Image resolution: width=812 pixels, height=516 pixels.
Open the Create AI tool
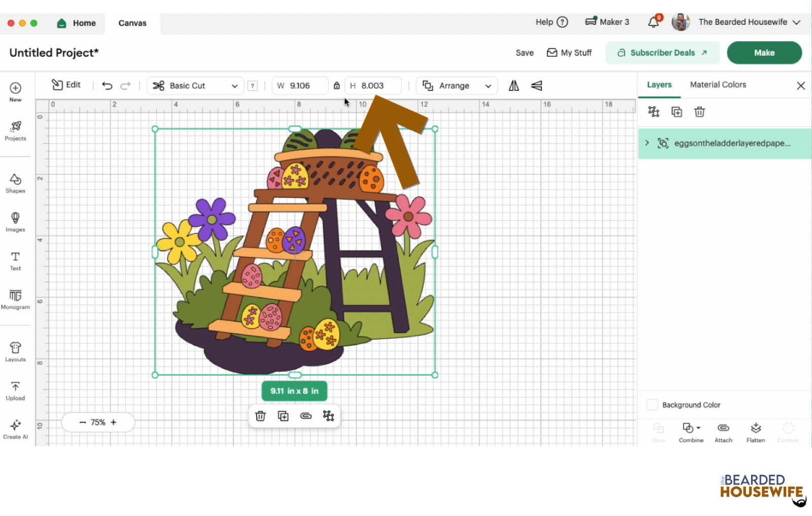(15, 429)
